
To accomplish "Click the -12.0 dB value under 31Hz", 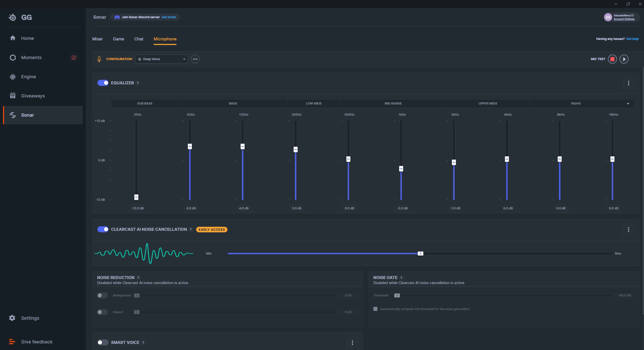I will point(138,208).
